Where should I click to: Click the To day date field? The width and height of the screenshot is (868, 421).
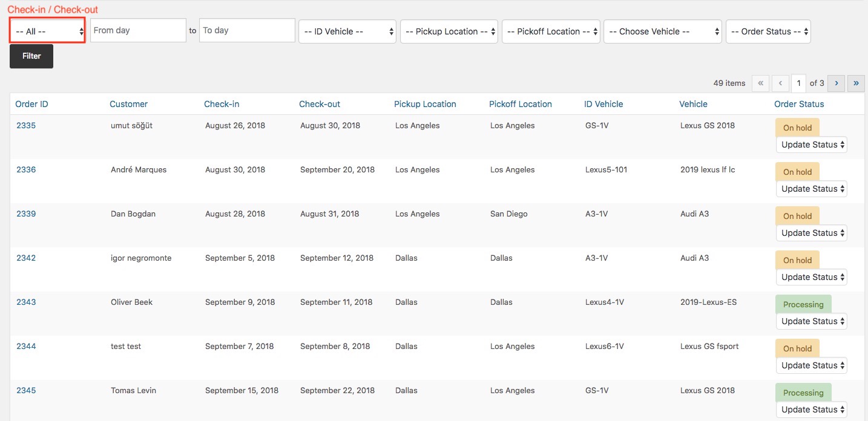point(247,30)
